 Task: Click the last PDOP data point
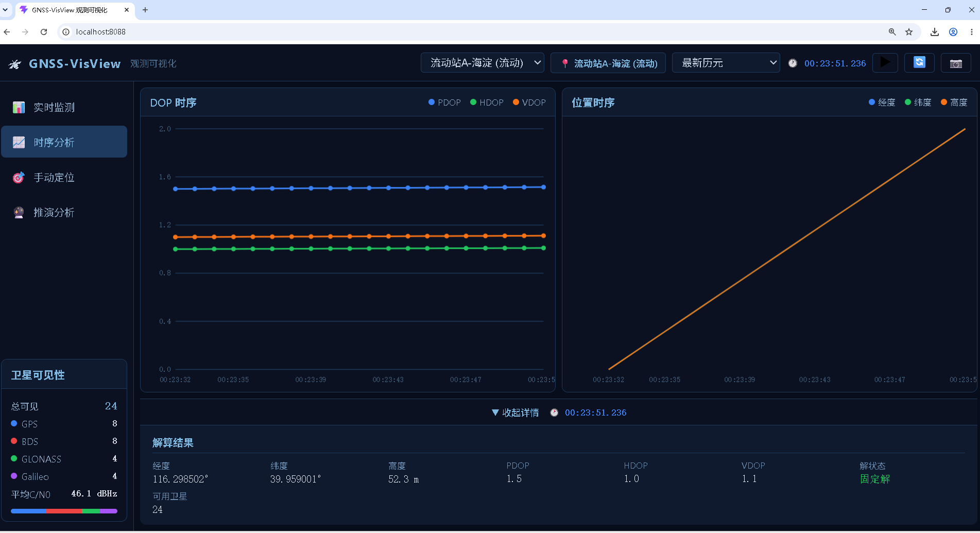[x=543, y=187]
